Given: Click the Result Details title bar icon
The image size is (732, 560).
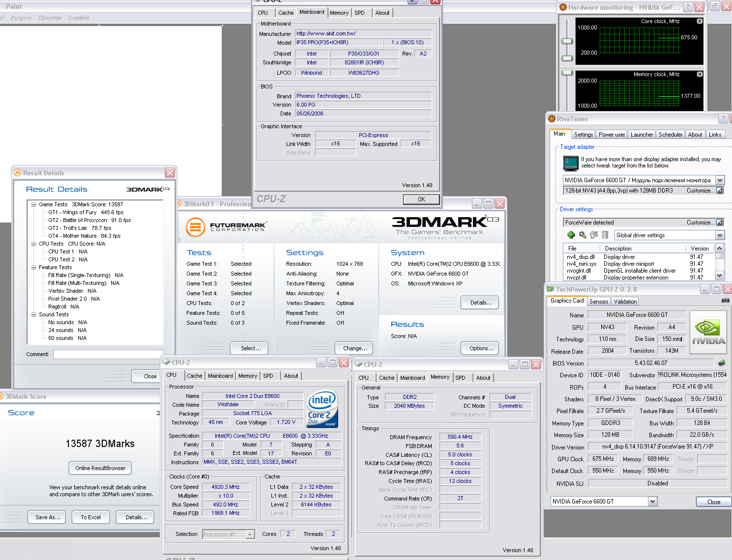Looking at the screenshot, I should pyautogui.click(x=18, y=173).
